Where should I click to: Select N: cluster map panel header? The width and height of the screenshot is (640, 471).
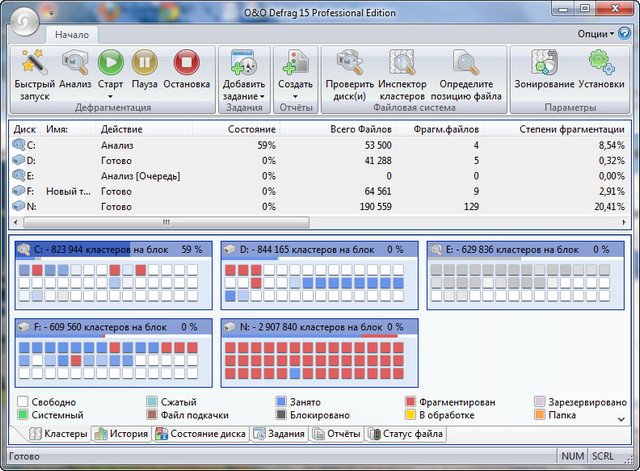coord(320,327)
